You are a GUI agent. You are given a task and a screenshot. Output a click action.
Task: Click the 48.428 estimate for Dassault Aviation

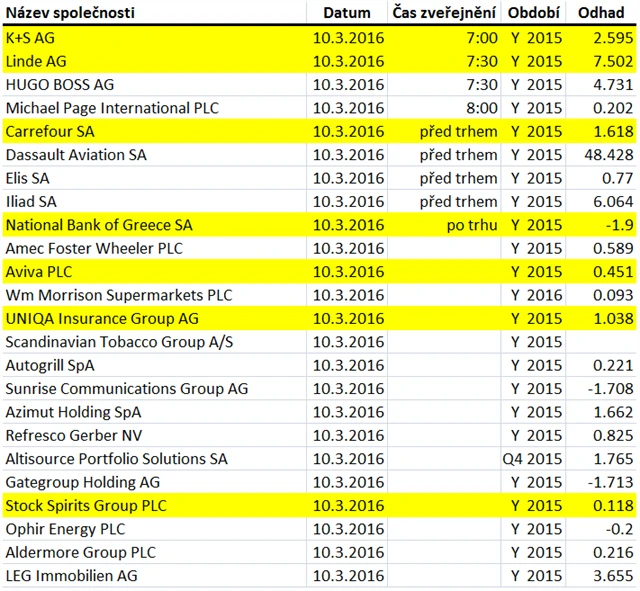607,155
